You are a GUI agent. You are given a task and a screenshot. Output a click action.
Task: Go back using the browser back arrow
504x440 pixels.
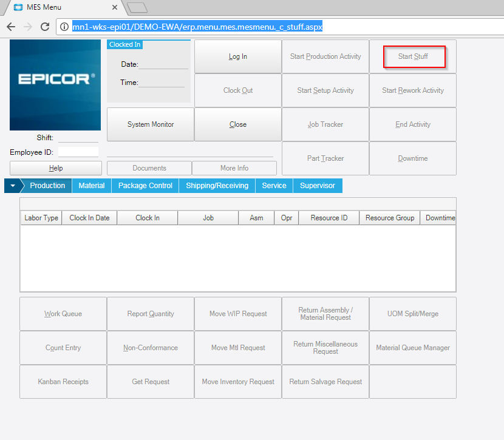click(11, 27)
